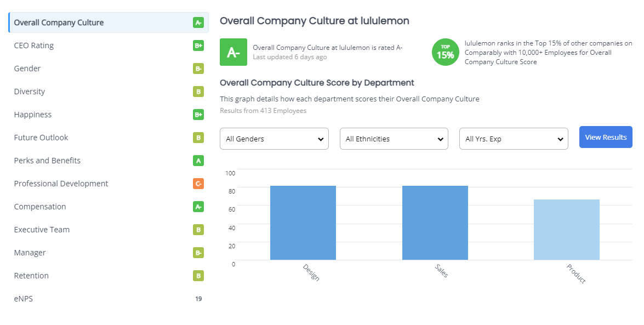Click the B badge beside Diversity
The width and height of the screenshot is (644, 325).
[198, 92]
